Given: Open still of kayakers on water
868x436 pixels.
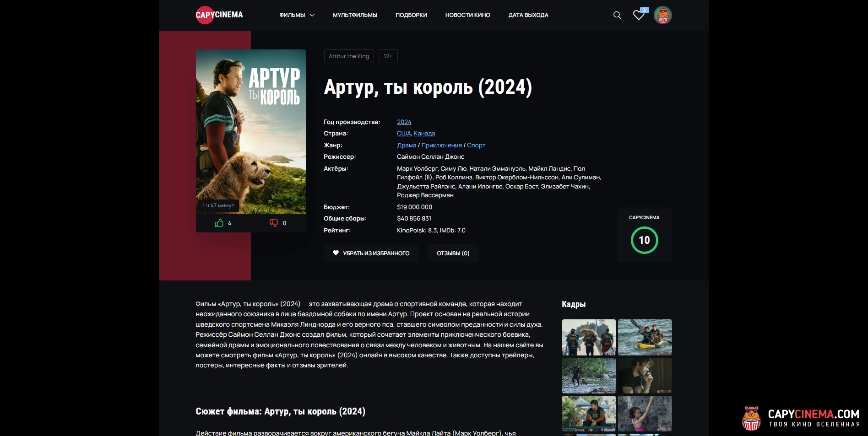Looking at the screenshot, I should (x=645, y=337).
